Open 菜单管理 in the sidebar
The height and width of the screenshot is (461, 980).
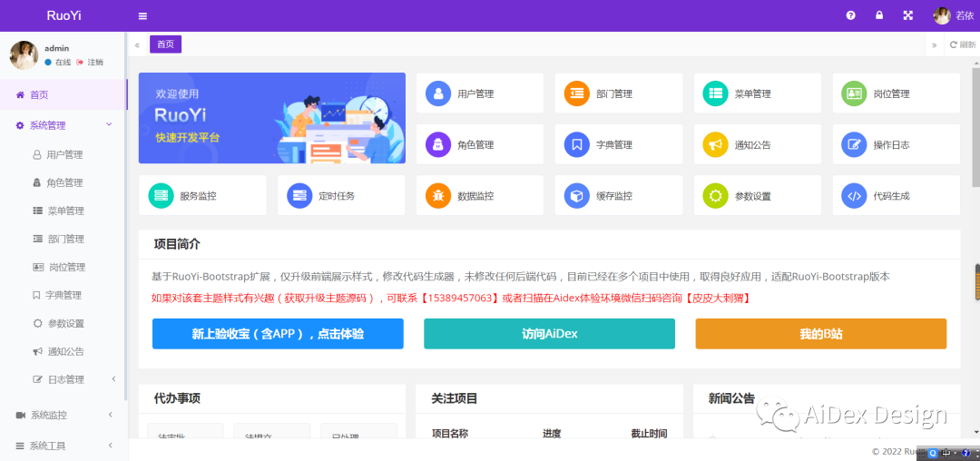(64, 211)
